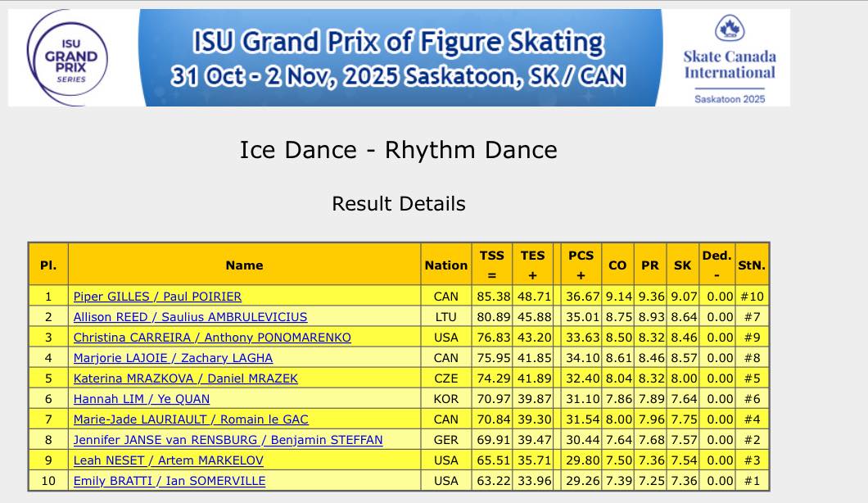Open Katerina MRAZKOVA / Daniel MRAZEK link

point(186,378)
